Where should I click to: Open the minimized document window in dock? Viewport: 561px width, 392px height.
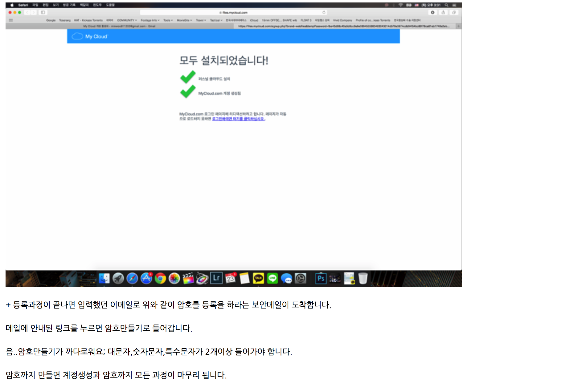350,279
